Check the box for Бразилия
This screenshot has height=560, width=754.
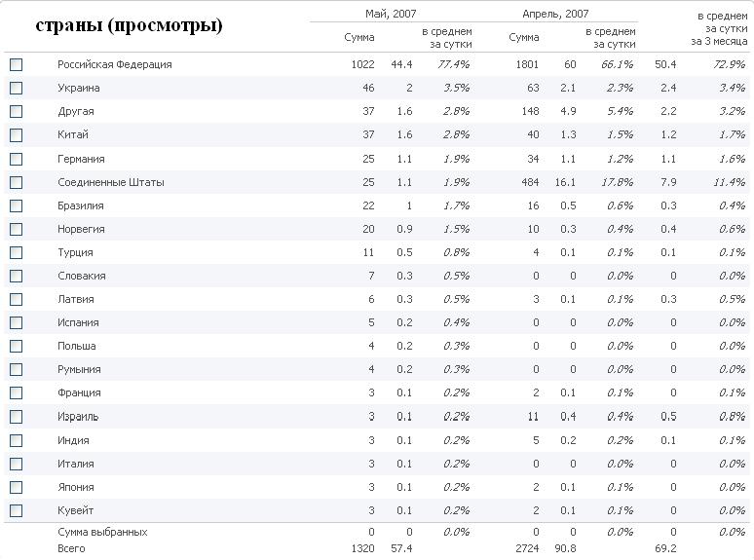[16, 205]
